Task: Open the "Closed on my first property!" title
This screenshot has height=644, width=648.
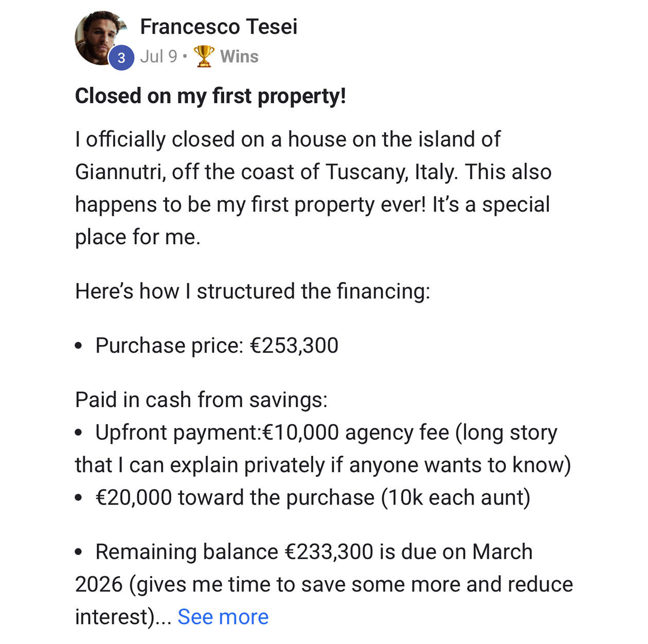Action: click(210, 96)
